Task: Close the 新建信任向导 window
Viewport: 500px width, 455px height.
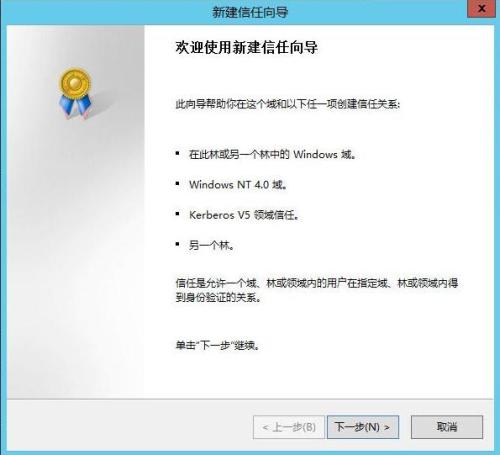Action: coord(481,9)
